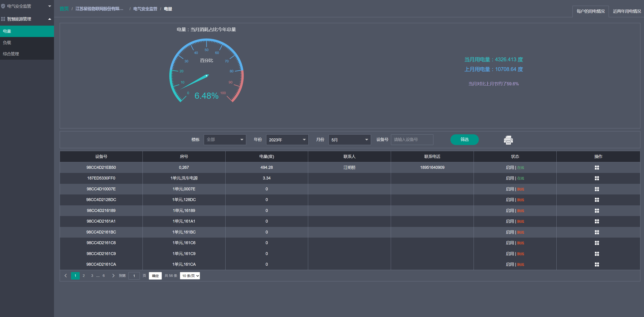Click room cell 1单元,洗车电源
Image resolution: width=644 pixels, height=317 pixels.
pos(184,178)
